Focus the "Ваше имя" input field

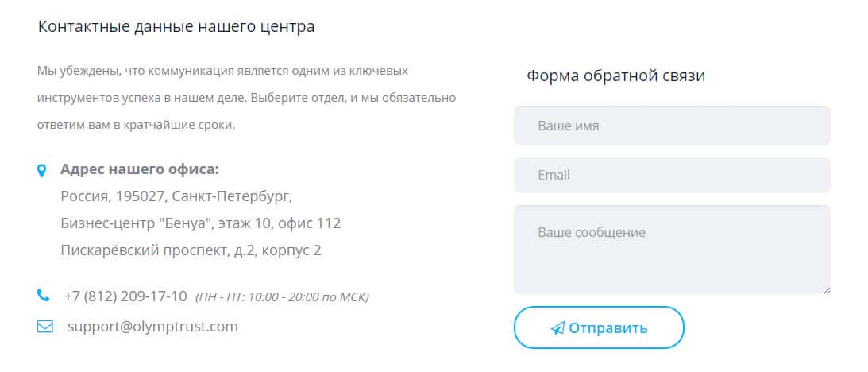[671, 126]
